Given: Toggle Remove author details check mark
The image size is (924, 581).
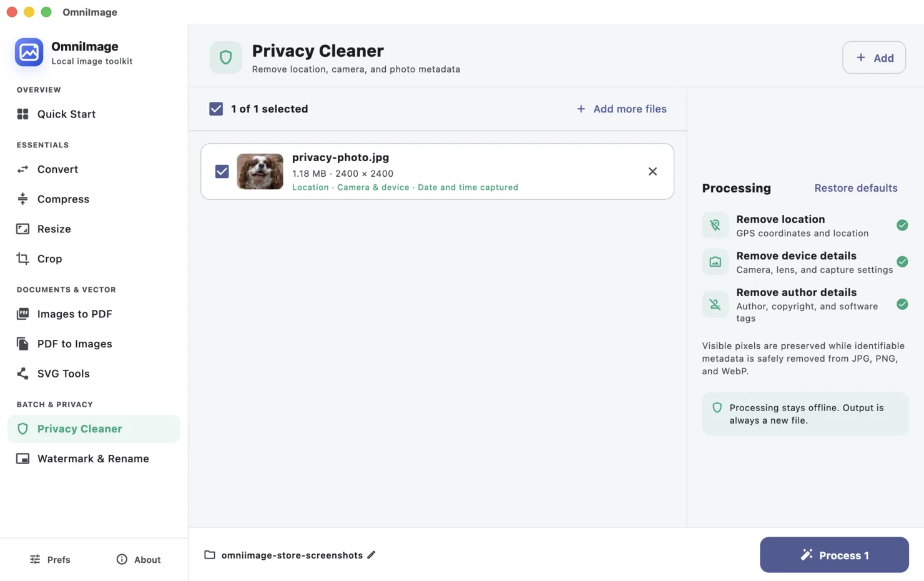Looking at the screenshot, I should click(x=902, y=304).
